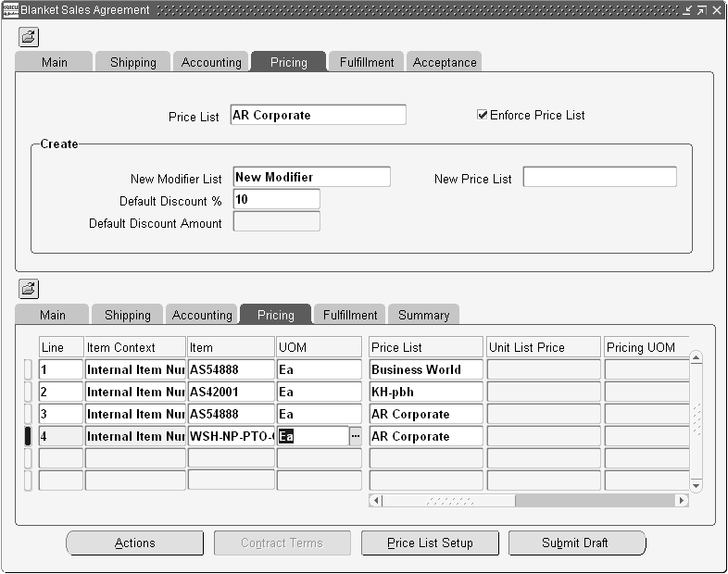The width and height of the screenshot is (728, 574).
Task: Select the KH-pbh price list cell
Action: [426, 392]
